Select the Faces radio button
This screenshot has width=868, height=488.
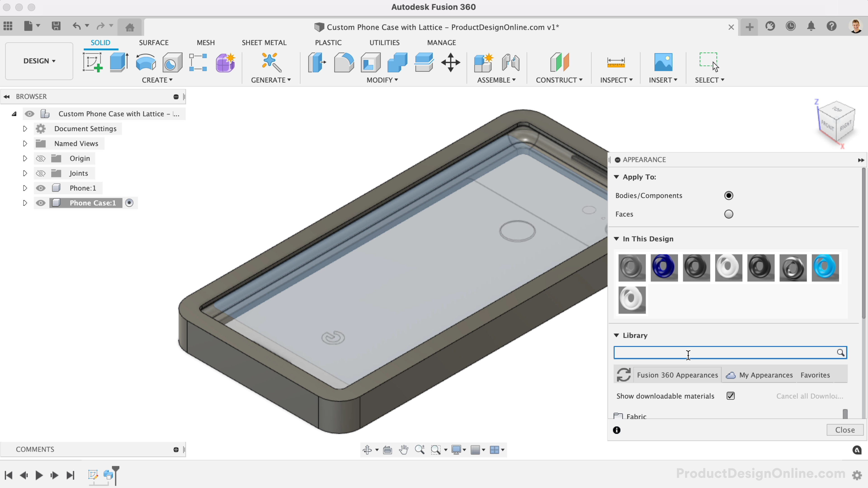point(729,214)
